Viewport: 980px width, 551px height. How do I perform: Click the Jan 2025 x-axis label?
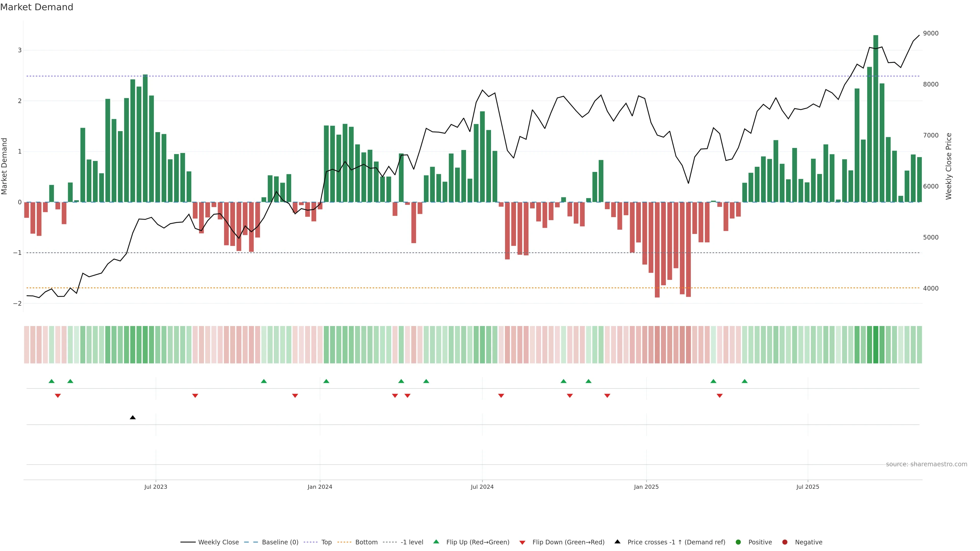pyautogui.click(x=646, y=487)
